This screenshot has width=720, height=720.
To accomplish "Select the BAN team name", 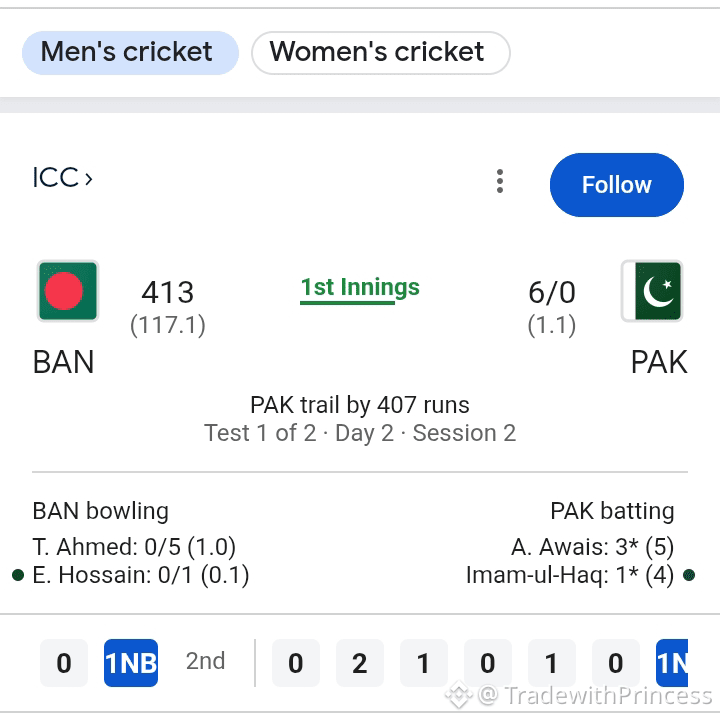I will 63,362.
